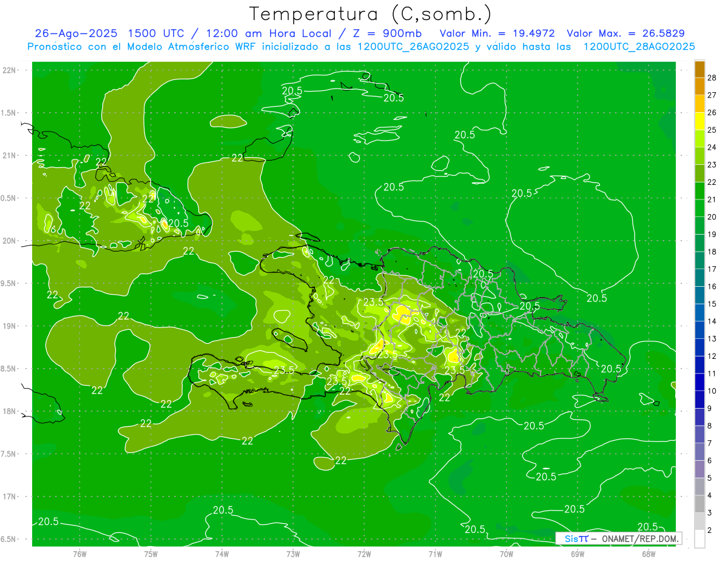Select '1200UTC_26AGO2025' initialization time text

414,47
